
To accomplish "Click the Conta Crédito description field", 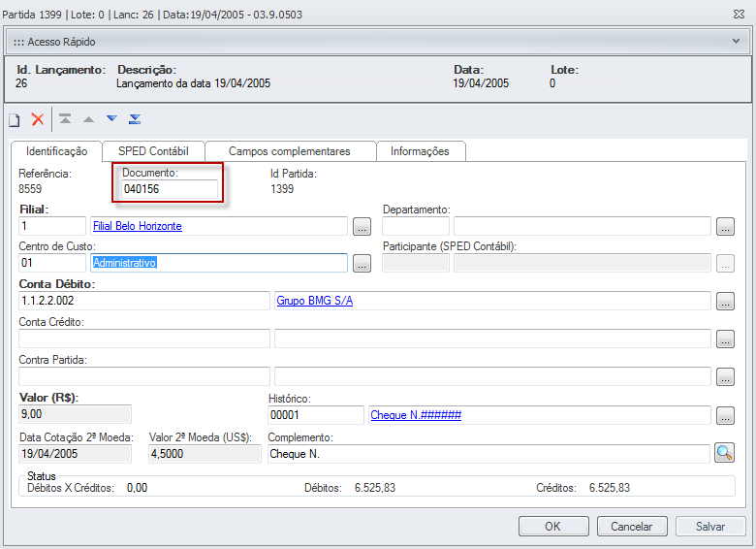I will (492, 339).
